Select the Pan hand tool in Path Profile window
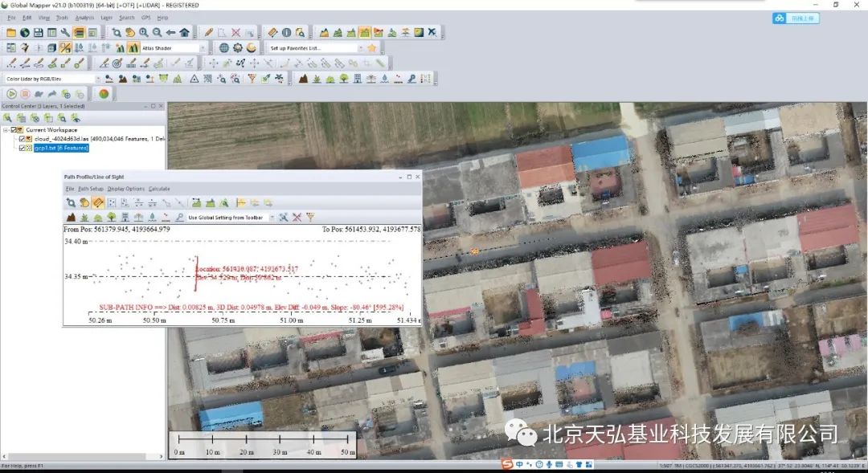This screenshot has height=473, width=868. [x=84, y=203]
